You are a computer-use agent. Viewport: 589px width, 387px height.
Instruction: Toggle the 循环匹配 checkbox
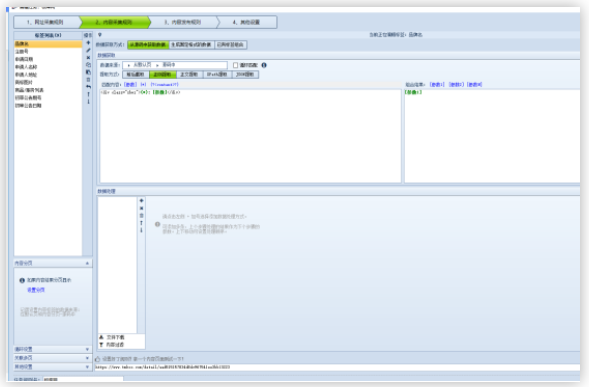point(236,65)
